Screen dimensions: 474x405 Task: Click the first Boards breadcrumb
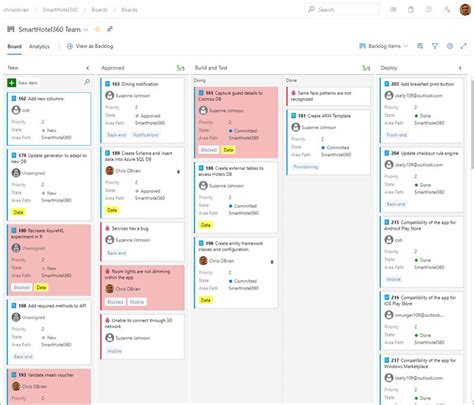click(99, 10)
